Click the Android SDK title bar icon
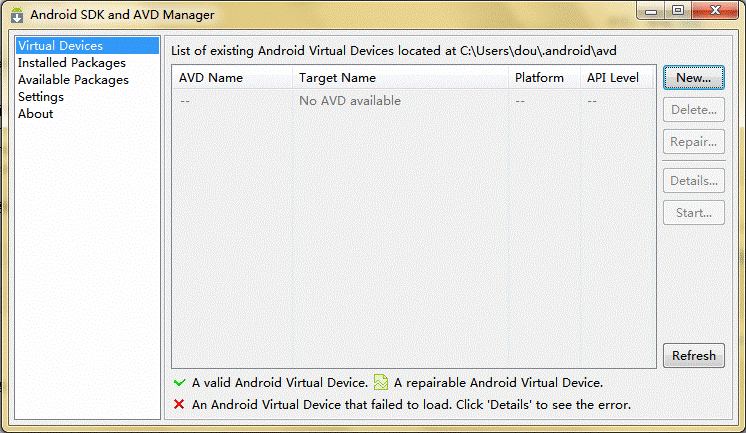 (17, 15)
